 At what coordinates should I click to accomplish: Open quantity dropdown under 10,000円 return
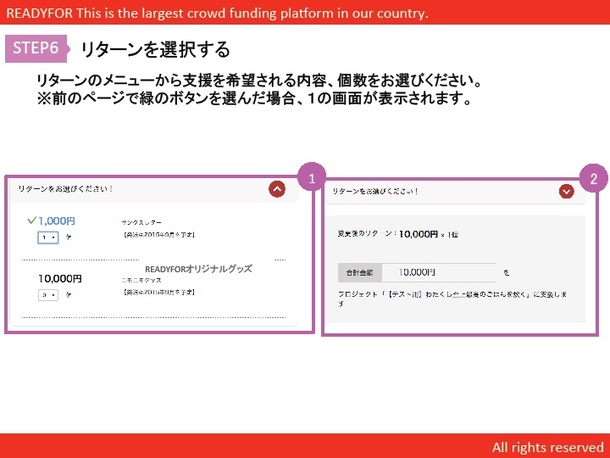point(47,295)
